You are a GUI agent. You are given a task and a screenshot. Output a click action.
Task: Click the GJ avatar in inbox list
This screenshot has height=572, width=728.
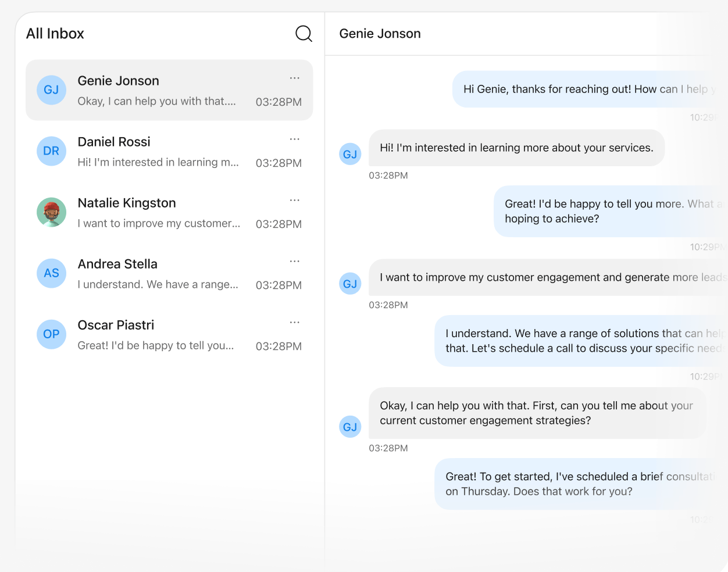pos(52,90)
